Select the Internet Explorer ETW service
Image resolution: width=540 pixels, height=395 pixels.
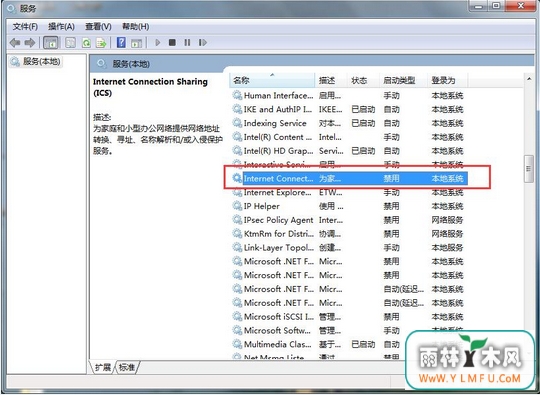point(349,193)
